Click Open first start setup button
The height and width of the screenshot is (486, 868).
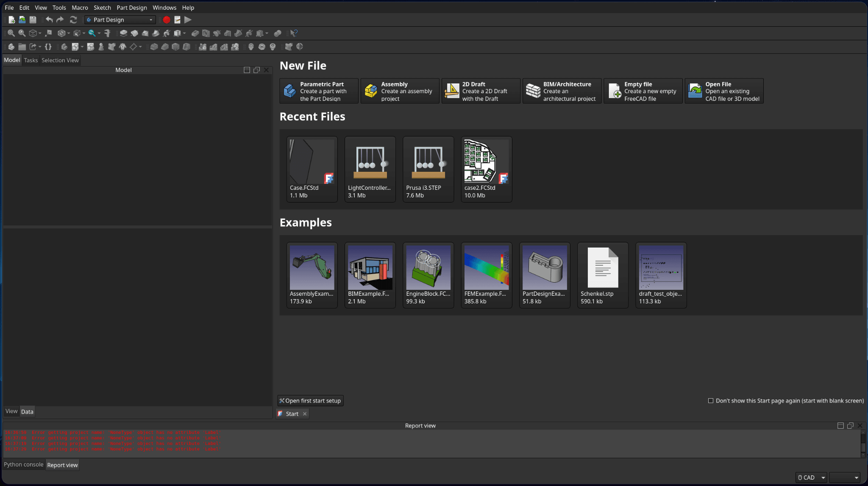click(x=310, y=401)
